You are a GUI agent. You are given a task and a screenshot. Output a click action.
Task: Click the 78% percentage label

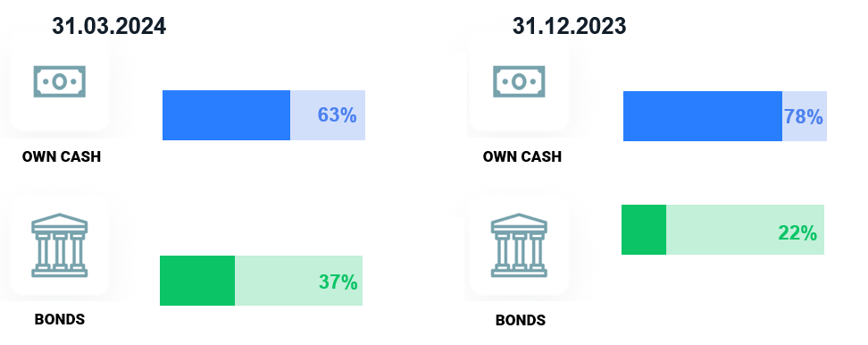(803, 117)
